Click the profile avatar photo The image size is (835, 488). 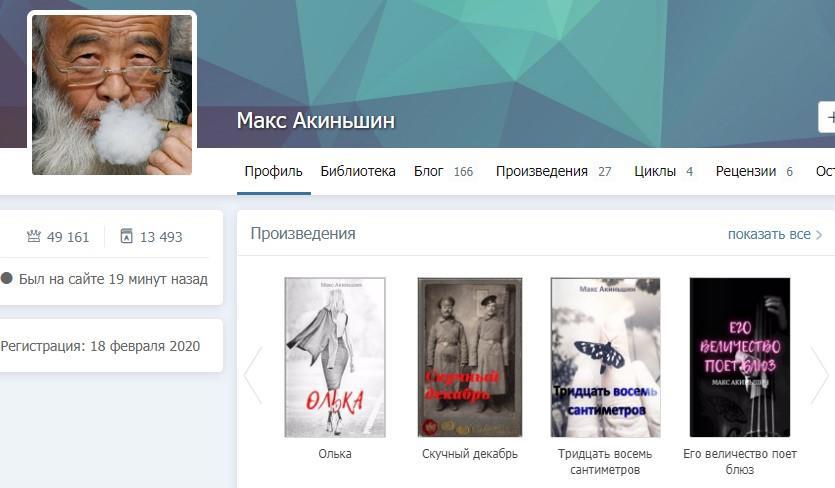112,94
